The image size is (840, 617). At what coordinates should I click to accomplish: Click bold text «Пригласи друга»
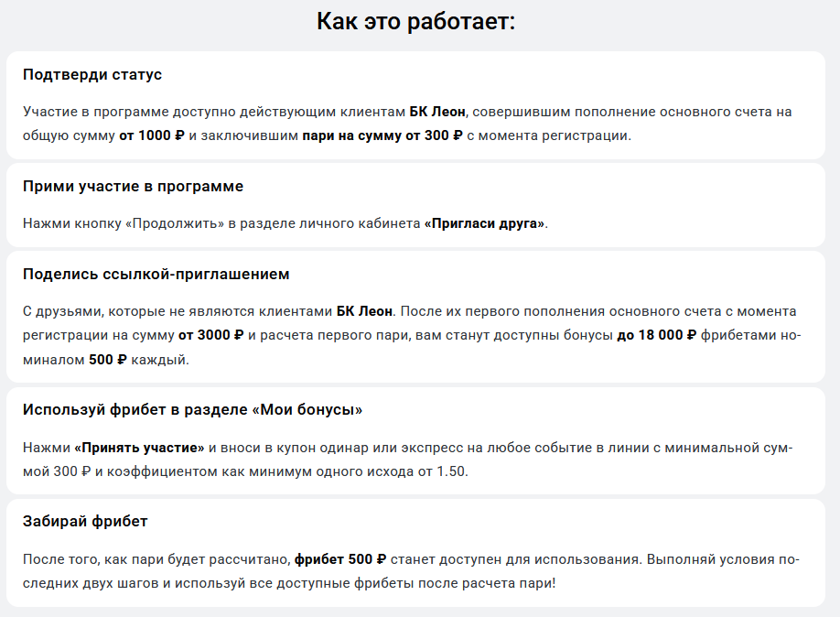coord(484,223)
